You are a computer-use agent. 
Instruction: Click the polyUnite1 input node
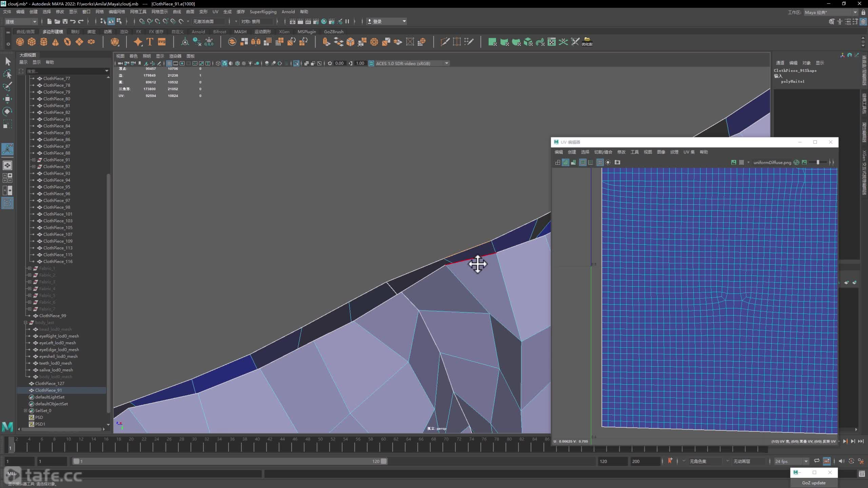click(x=793, y=81)
